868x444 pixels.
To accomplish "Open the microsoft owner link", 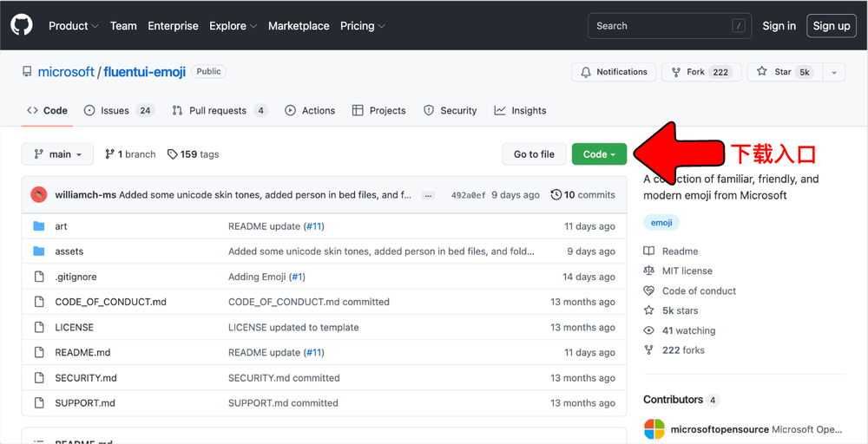I will pyautogui.click(x=66, y=72).
